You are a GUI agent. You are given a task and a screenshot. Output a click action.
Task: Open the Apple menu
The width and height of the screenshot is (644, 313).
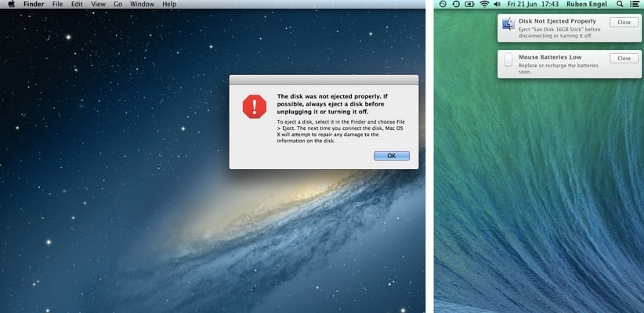coord(12,4)
